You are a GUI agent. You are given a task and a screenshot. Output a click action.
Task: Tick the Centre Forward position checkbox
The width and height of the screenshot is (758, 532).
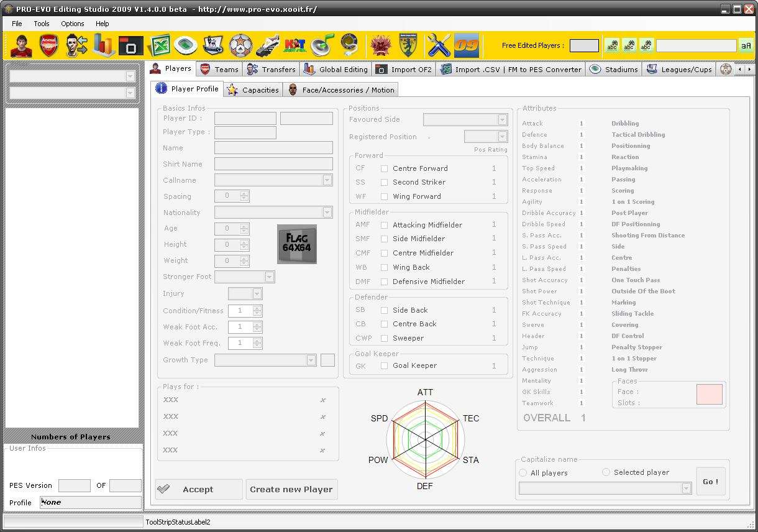click(385, 168)
